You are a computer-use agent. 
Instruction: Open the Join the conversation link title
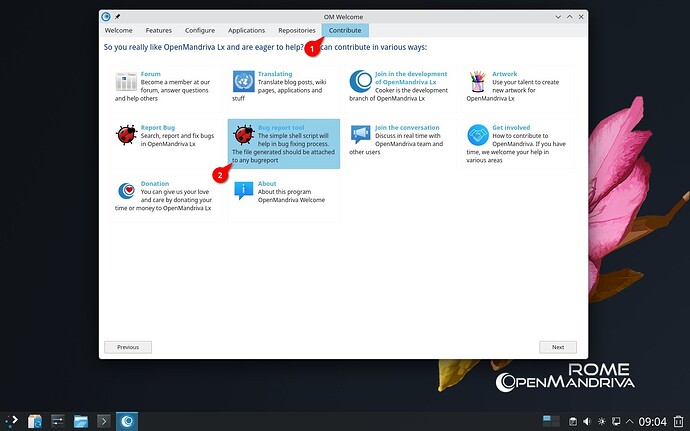tap(407, 127)
